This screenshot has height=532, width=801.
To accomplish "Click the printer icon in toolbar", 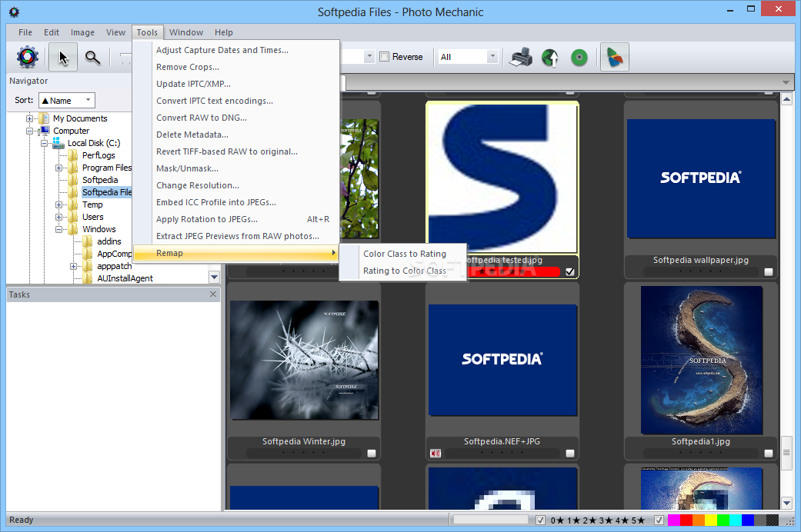I will (x=521, y=57).
